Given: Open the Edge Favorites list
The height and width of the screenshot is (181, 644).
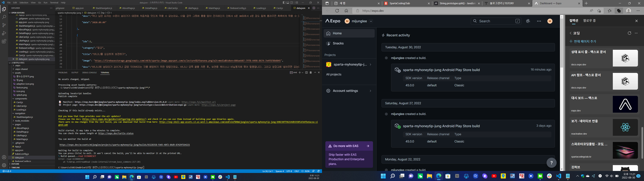Looking at the screenshot, I should [609, 11].
